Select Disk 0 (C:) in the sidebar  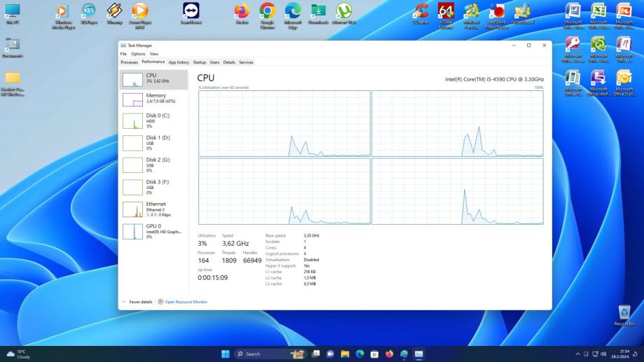coord(153,121)
